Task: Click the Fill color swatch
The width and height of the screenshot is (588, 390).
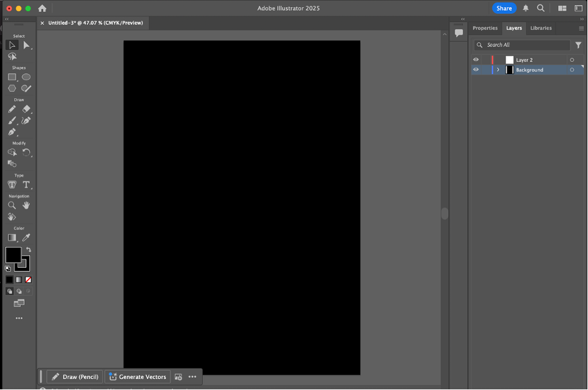Action: [13, 255]
